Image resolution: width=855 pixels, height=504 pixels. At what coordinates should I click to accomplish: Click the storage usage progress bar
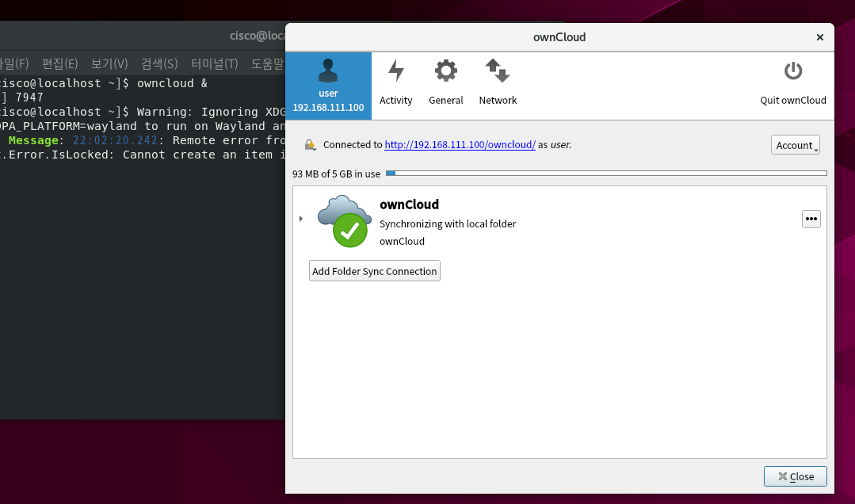606,174
